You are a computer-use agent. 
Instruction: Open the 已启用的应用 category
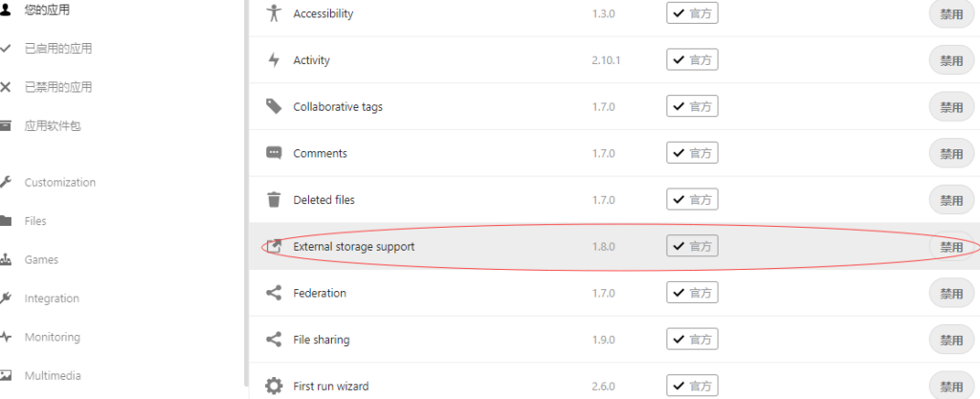pyautogui.click(x=58, y=49)
